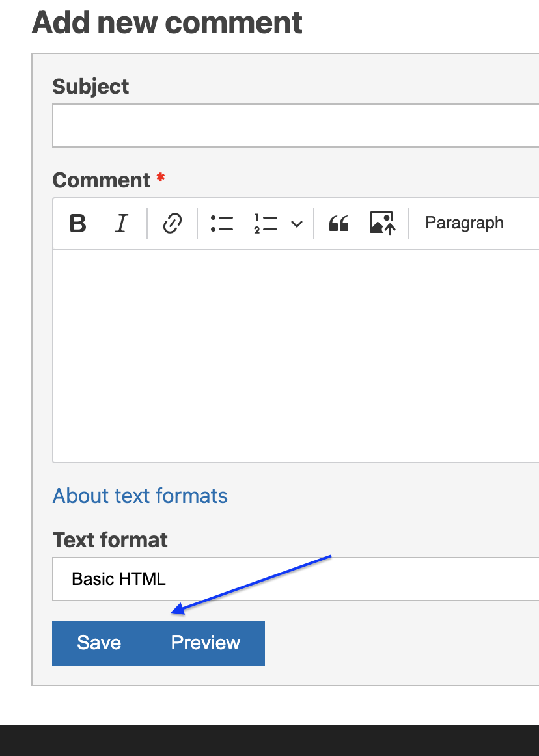Toggle bulleted list formatting
This screenshot has height=756, width=539.
[x=222, y=224]
